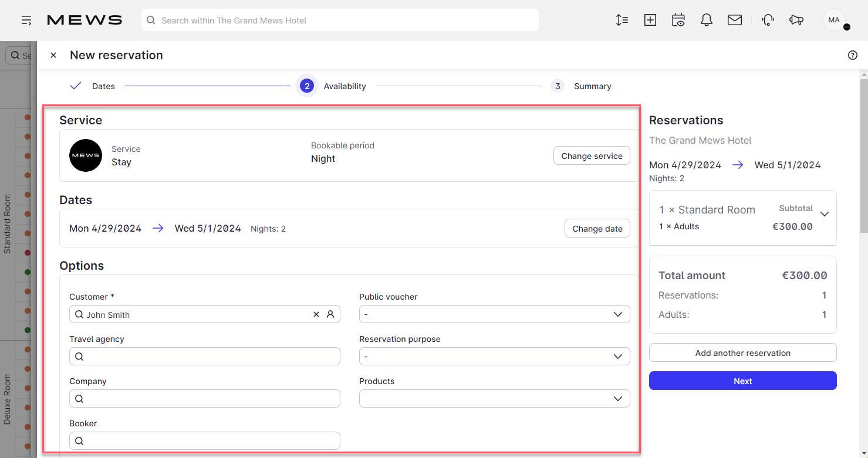Open timeline view via the calendar-eye icon
The image size is (868, 458).
678,19
